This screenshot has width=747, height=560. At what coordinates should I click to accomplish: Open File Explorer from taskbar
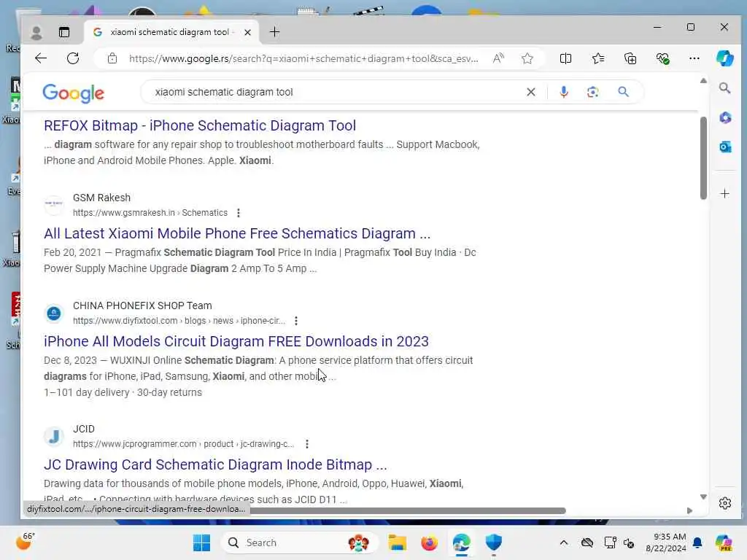pyautogui.click(x=397, y=542)
